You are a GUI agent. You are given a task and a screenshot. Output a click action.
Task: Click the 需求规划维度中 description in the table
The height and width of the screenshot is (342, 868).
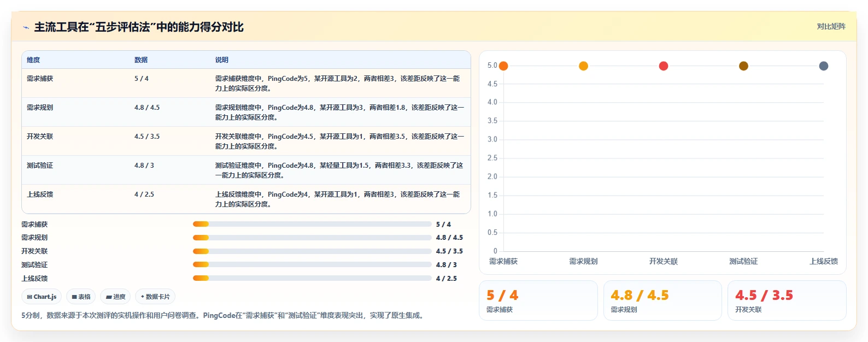[x=339, y=113]
